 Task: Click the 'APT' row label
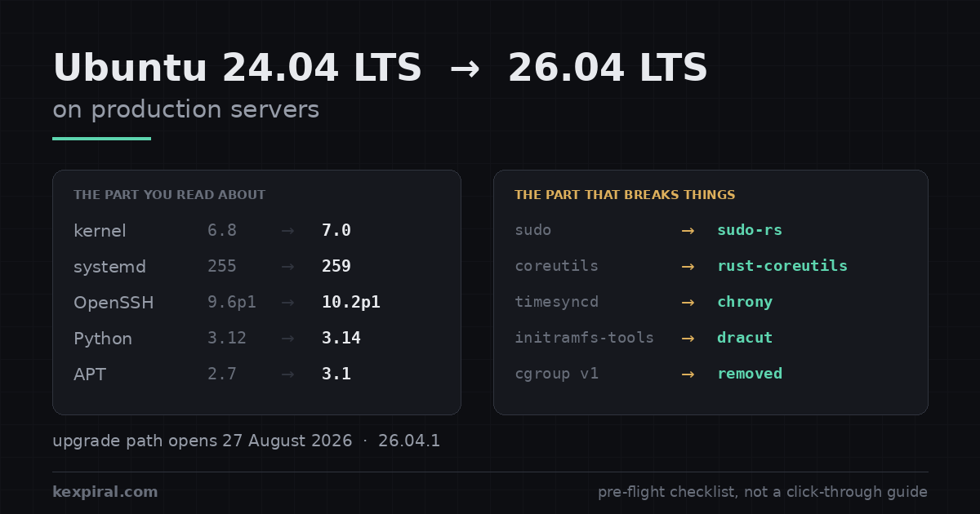[90, 374]
